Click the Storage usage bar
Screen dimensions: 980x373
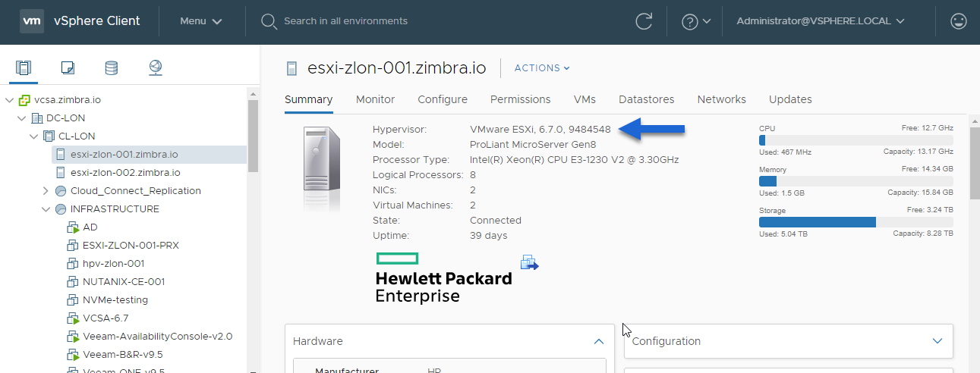(x=856, y=222)
